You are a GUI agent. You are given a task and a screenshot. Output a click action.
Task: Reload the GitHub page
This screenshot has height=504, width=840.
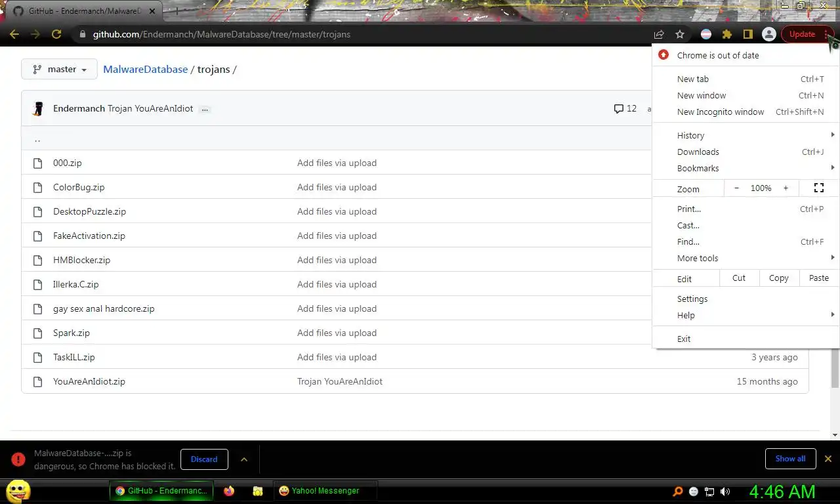[x=56, y=34]
